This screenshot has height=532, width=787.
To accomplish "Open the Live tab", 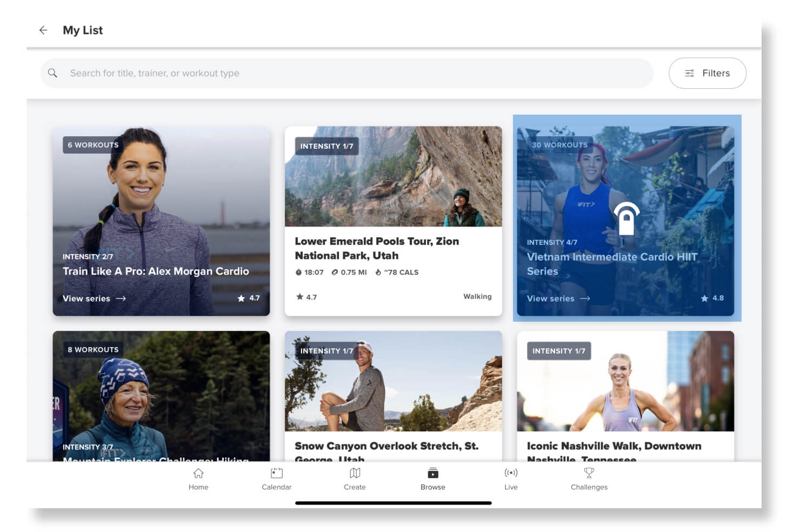I will pyautogui.click(x=511, y=479).
